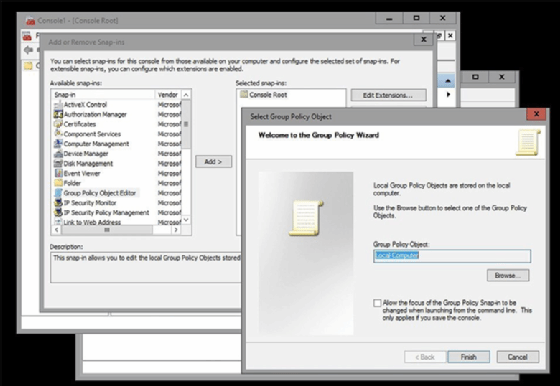Select IP Security Policy Management entry
This screenshot has width=560, height=386.
tap(106, 212)
